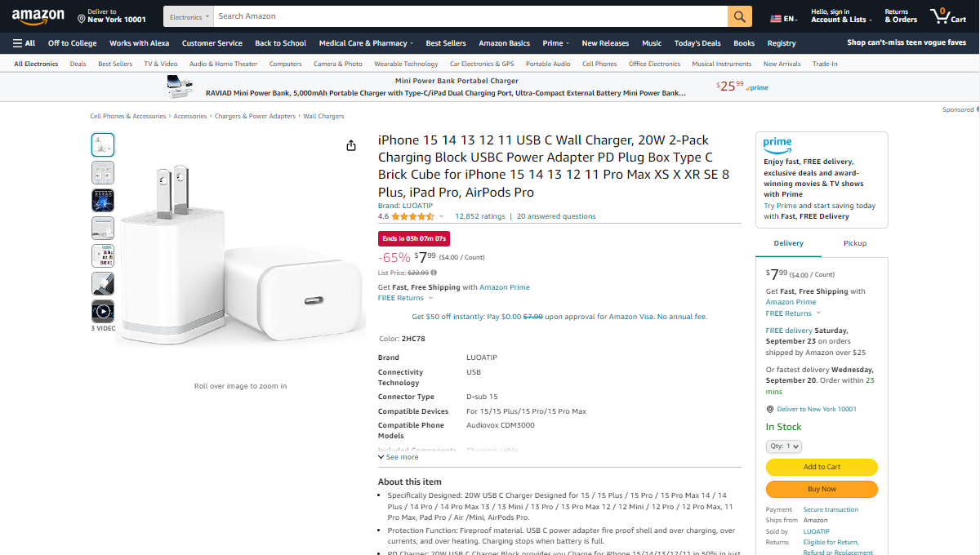
Task: Click the share icon above product image
Action: pos(351,145)
